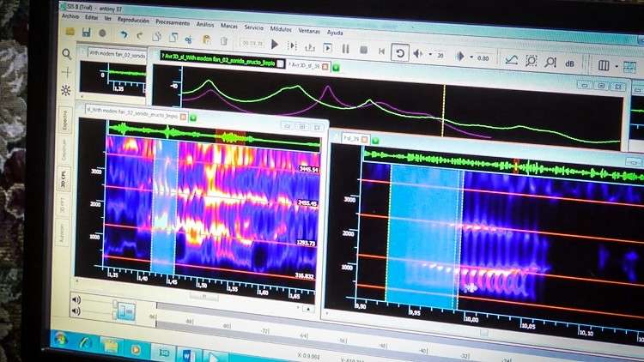
Task: Click the magnifier tool in left sidebar
Action: coord(66,54)
